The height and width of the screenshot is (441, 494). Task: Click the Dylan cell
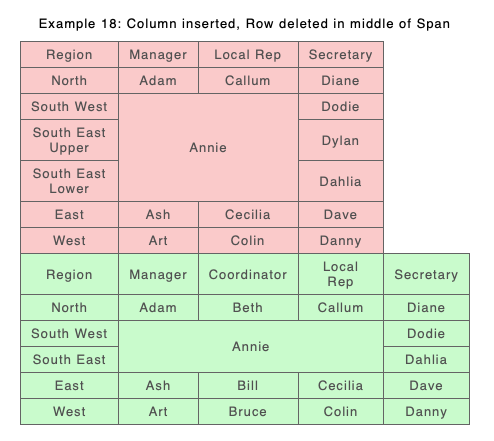tap(341, 140)
